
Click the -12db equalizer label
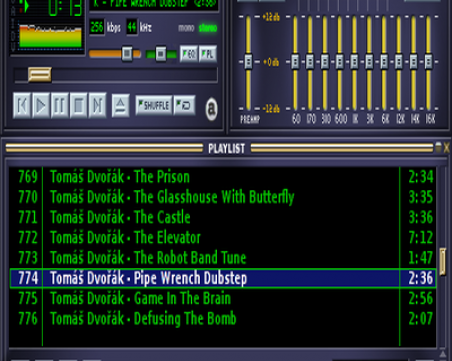click(271, 108)
